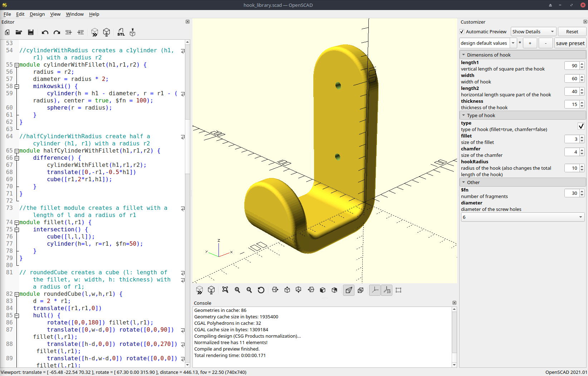
Task: Switch to Top view
Action: 287,290
